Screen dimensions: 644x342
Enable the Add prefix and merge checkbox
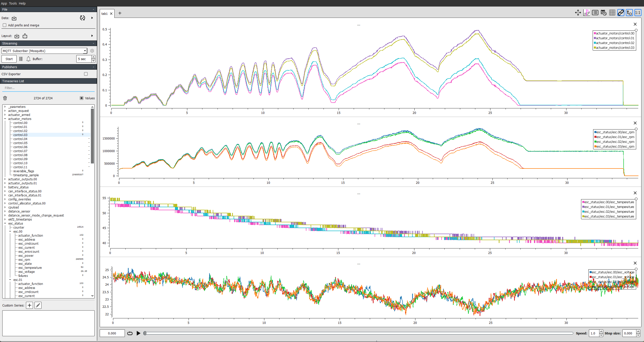click(x=5, y=25)
